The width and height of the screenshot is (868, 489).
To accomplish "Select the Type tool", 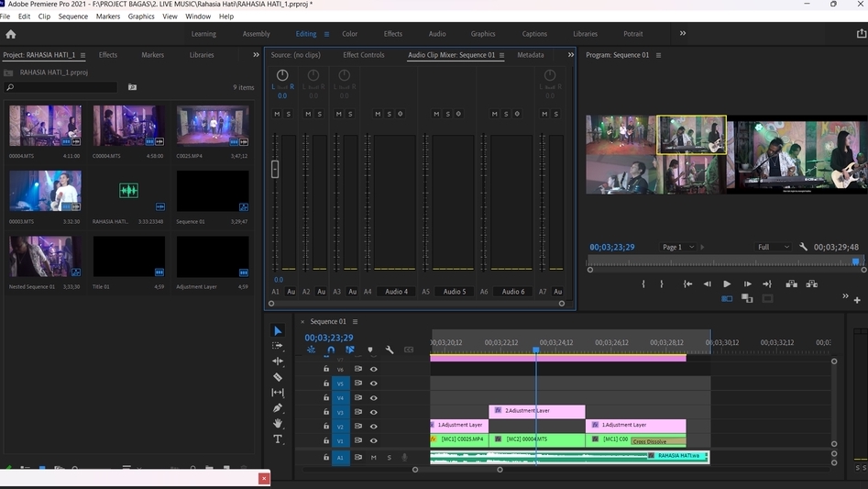I will pos(278,439).
